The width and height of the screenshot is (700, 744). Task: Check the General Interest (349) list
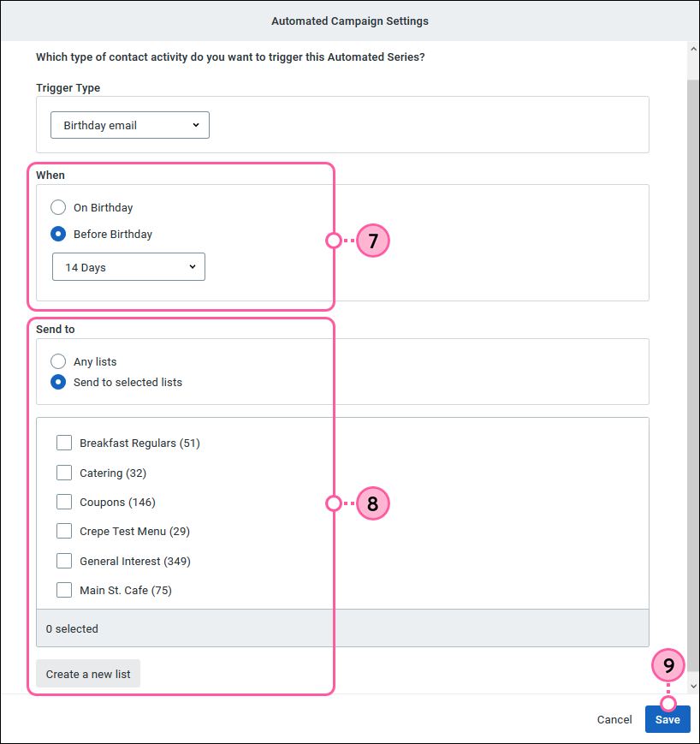coord(64,561)
